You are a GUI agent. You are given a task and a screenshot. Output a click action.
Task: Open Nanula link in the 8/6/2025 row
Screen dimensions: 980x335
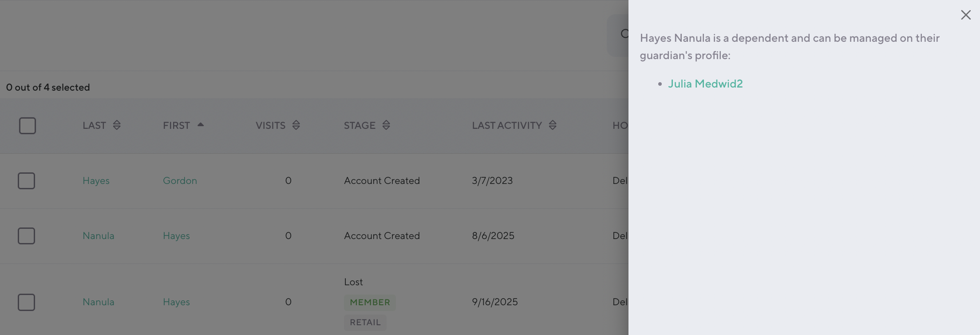pos(99,236)
